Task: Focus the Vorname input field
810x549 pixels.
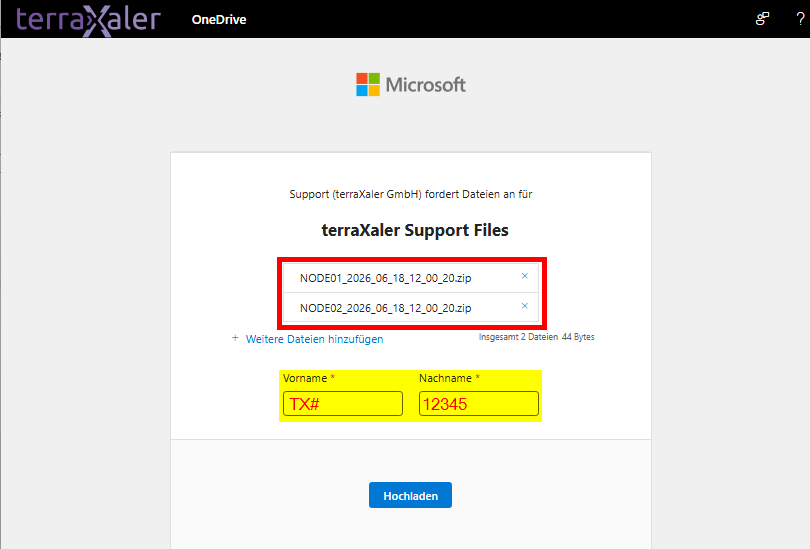Action: click(342, 403)
